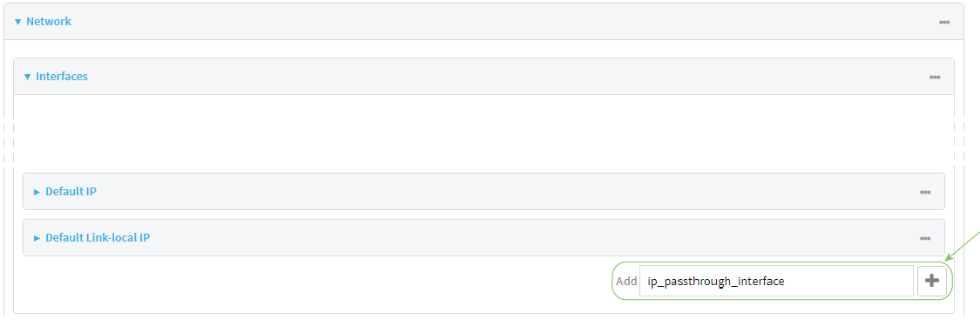Image resolution: width=980 pixels, height=320 pixels.
Task: Expand Default Link-local IP triangle arrow
Action: (37, 238)
